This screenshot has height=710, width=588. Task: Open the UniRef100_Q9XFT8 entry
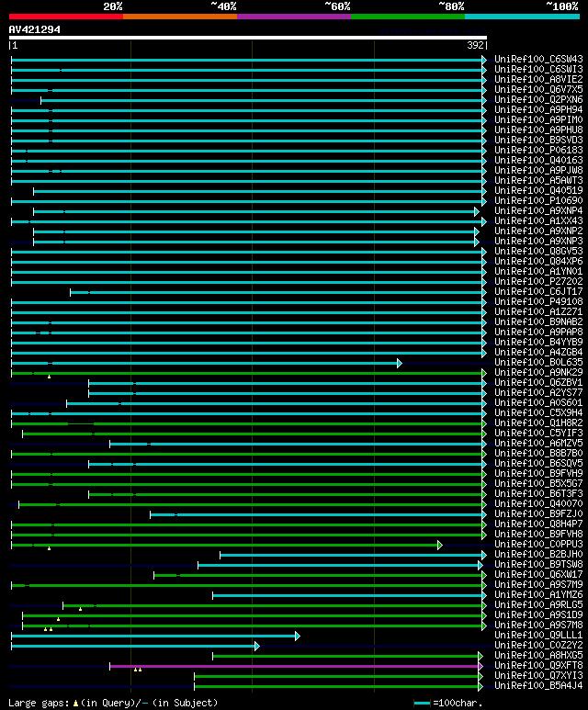[538, 666]
